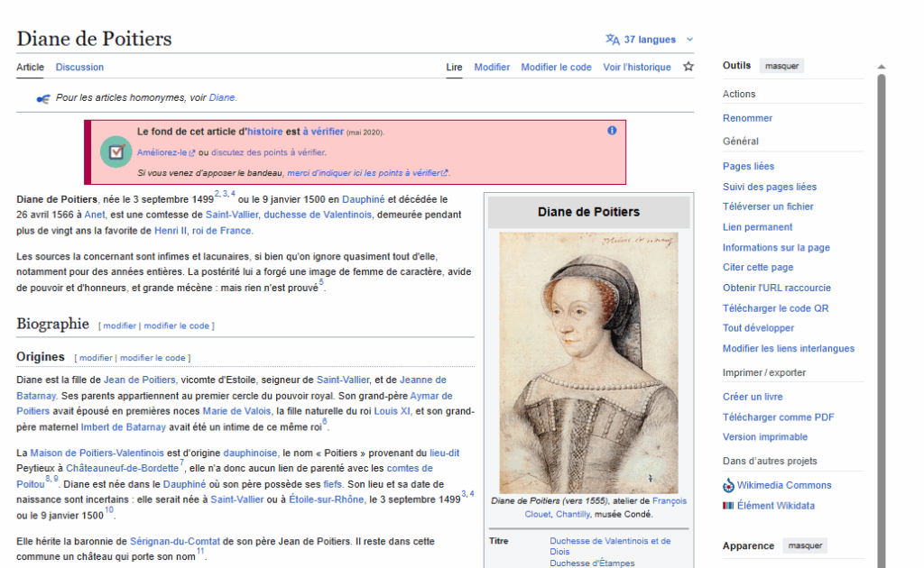Click the blue info icon in banner
Image resolution: width=924 pixels, height=568 pixels.
tap(612, 131)
